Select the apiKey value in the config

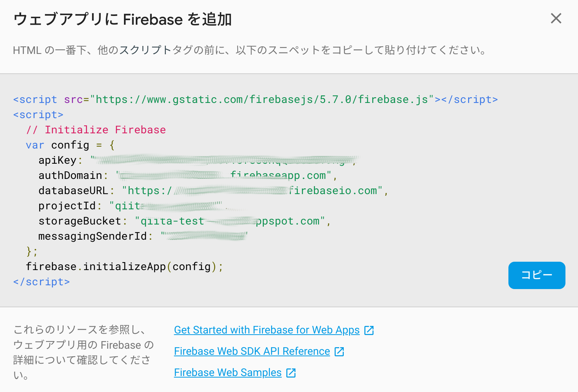(224, 160)
